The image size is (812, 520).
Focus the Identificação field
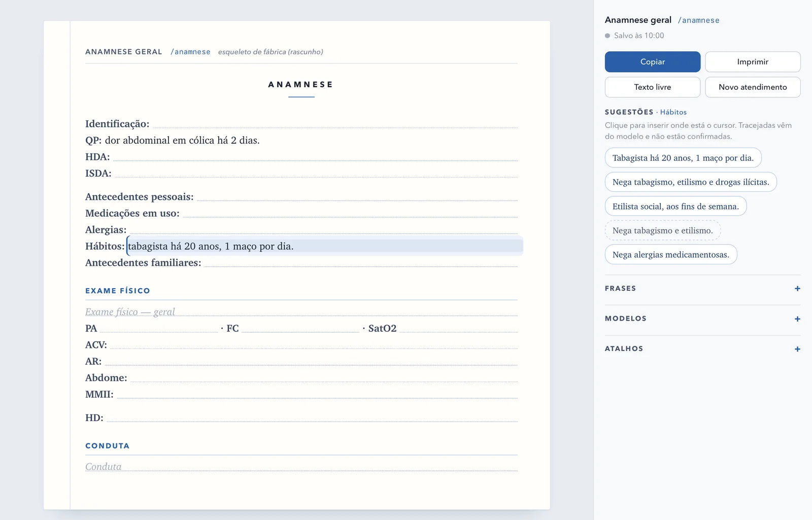(x=335, y=124)
